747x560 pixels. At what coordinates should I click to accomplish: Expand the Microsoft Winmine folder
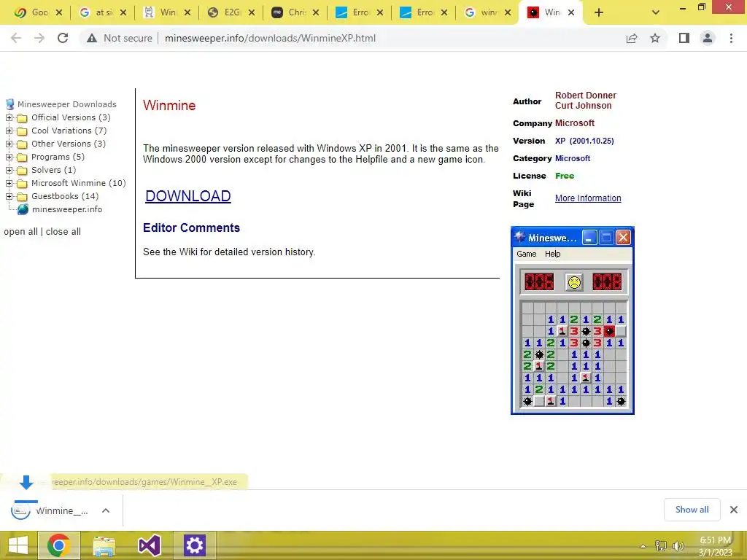point(9,183)
